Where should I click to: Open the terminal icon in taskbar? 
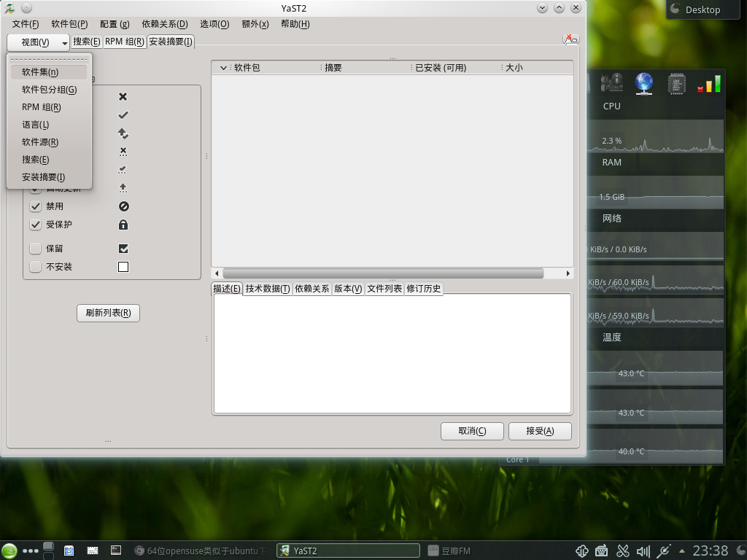click(x=116, y=551)
